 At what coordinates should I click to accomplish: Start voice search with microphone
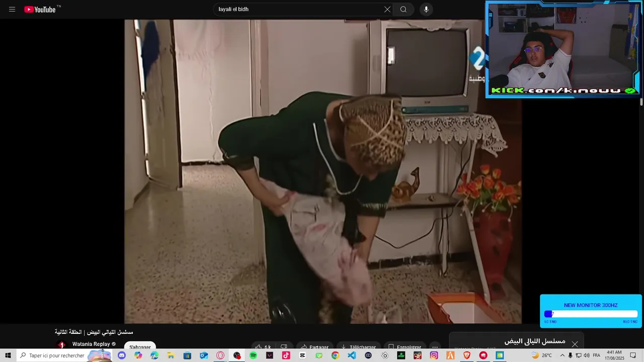tap(426, 9)
